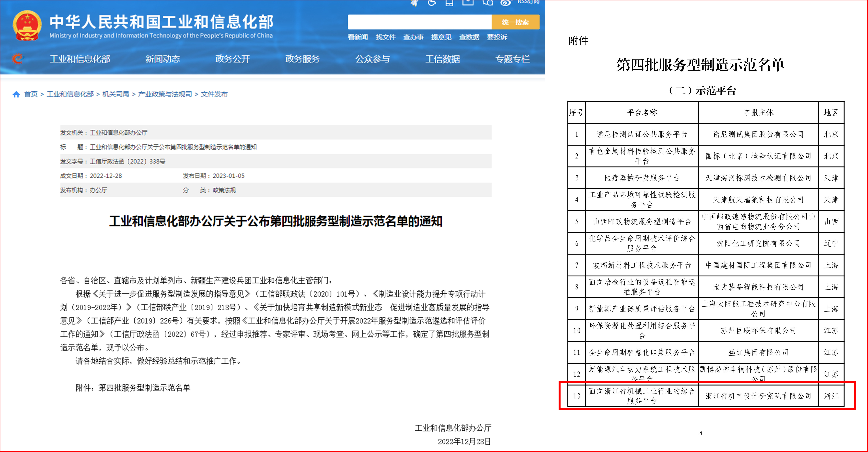Screen dimensions: 868x452
Task: Click the cell 盛虹集团有限公司
Action: click(759, 352)
